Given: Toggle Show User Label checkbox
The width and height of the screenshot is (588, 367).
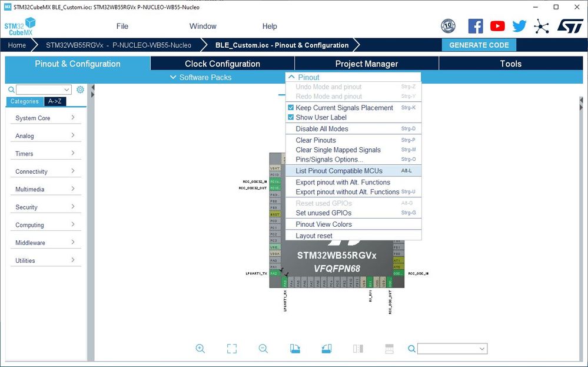Looking at the screenshot, I should 291,117.
